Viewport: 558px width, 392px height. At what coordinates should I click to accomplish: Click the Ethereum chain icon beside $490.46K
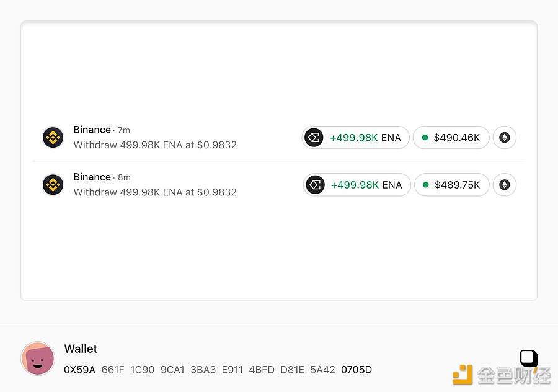tap(505, 138)
